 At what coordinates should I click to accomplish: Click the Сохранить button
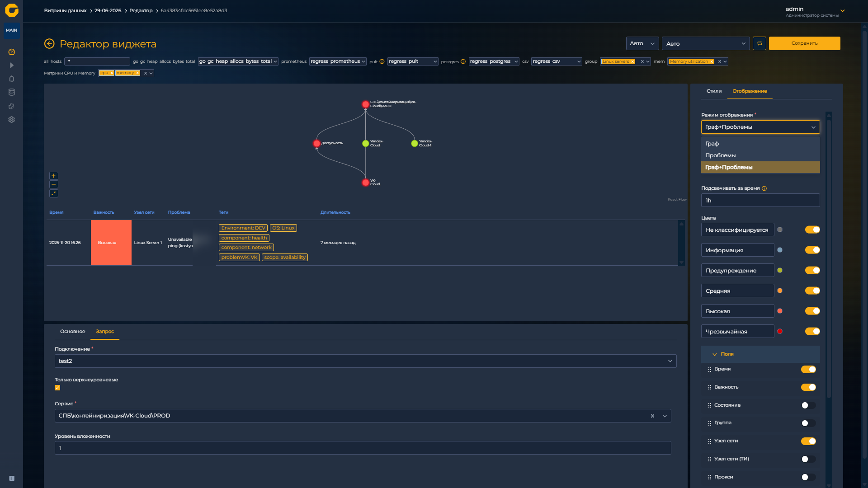(804, 43)
